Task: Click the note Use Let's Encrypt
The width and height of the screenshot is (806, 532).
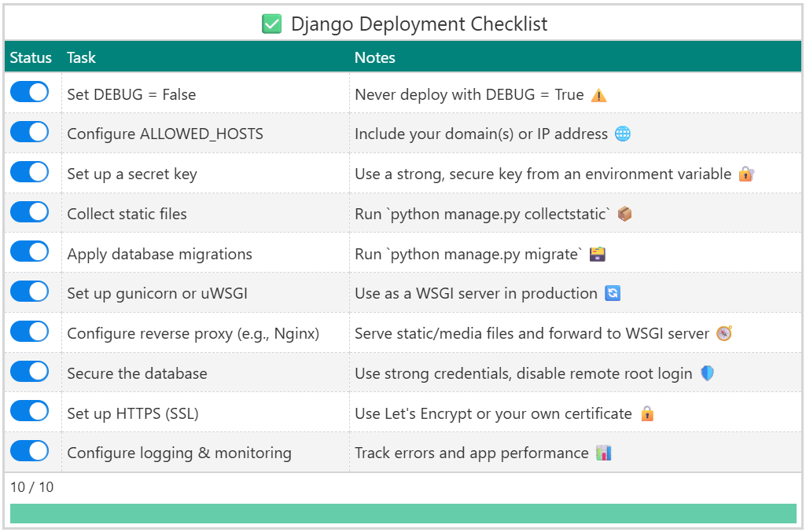Action: 494,413
